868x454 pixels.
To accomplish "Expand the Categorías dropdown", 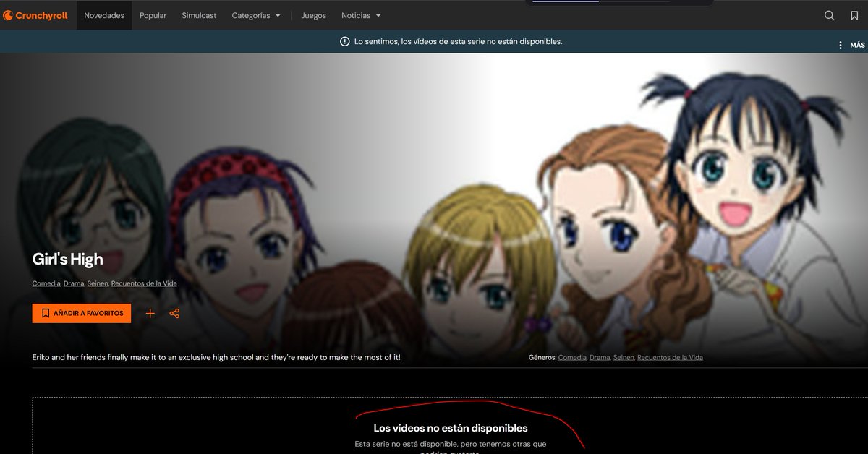I will click(x=256, y=15).
